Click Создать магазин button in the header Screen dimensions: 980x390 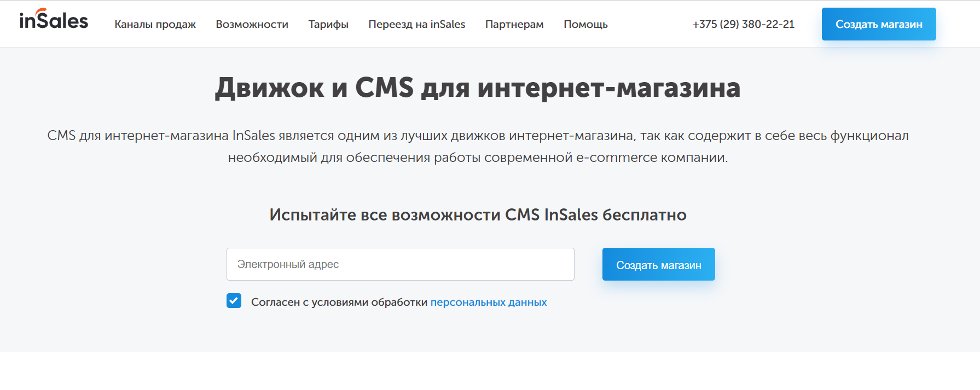(x=879, y=24)
